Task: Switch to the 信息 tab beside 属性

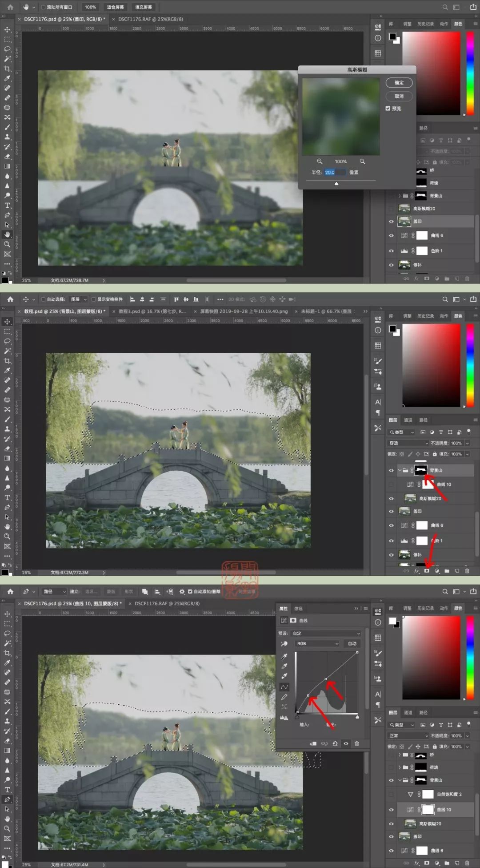Action: 299,609
